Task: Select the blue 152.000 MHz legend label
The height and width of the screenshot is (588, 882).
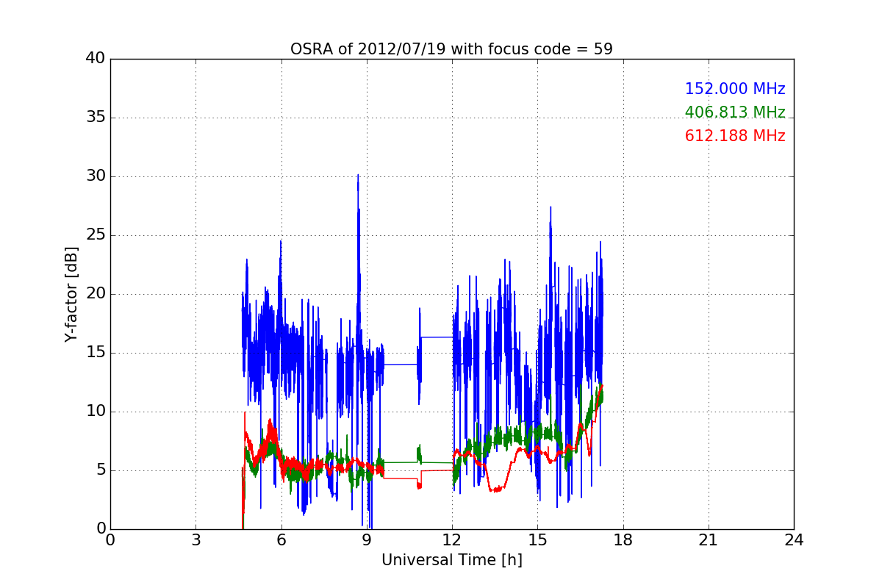Action: tap(735, 89)
